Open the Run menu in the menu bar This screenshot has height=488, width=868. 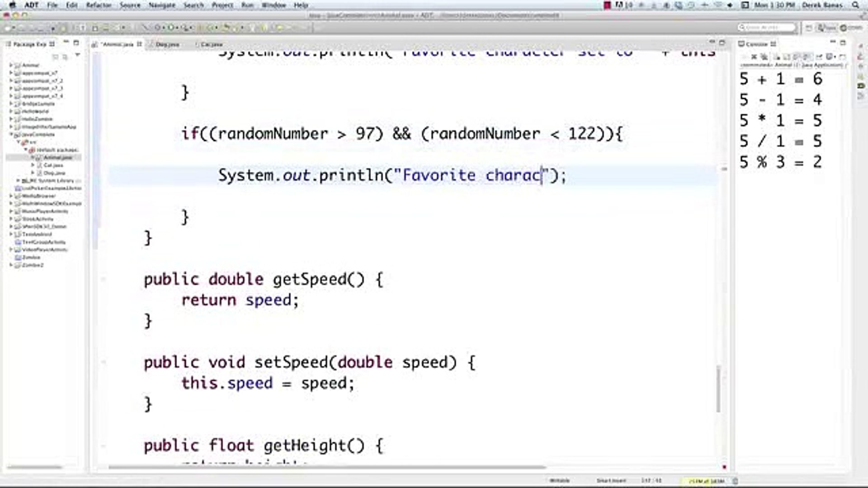coord(247,5)
